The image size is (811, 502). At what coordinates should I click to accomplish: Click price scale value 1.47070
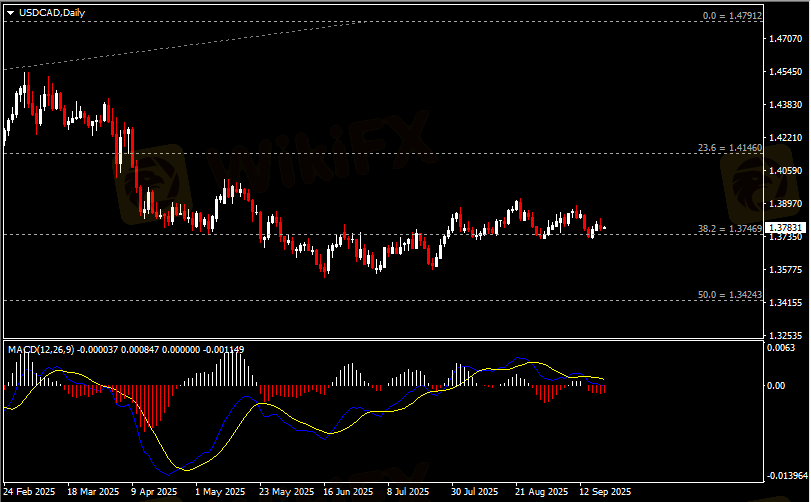(786, 39)
